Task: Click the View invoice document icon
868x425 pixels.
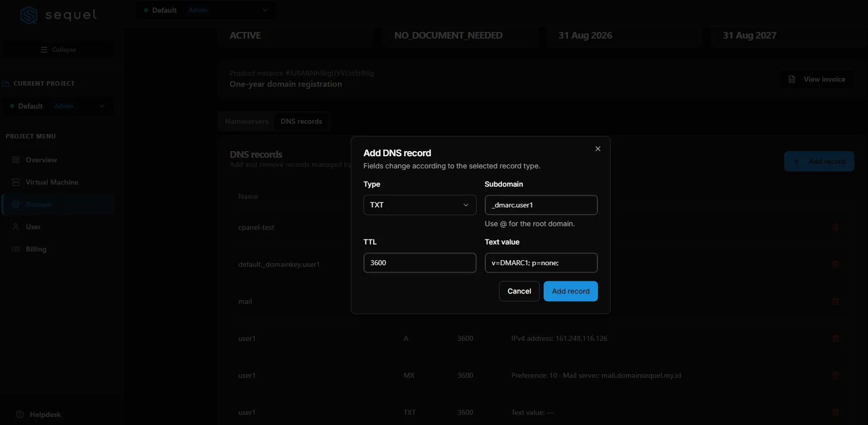Action: 792,79
